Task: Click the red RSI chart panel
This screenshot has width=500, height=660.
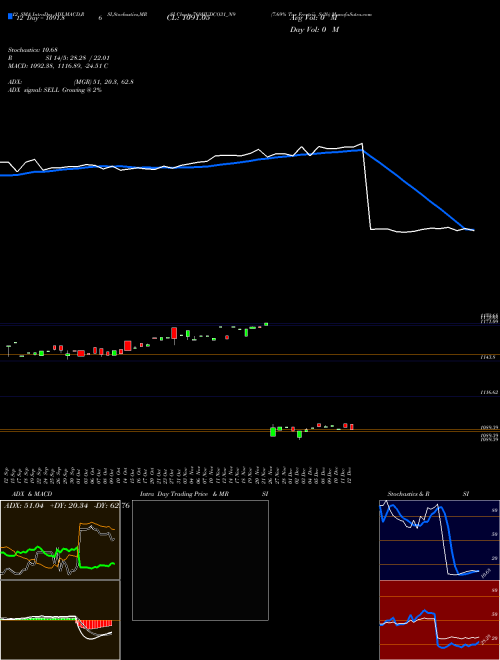Action: 439,620
